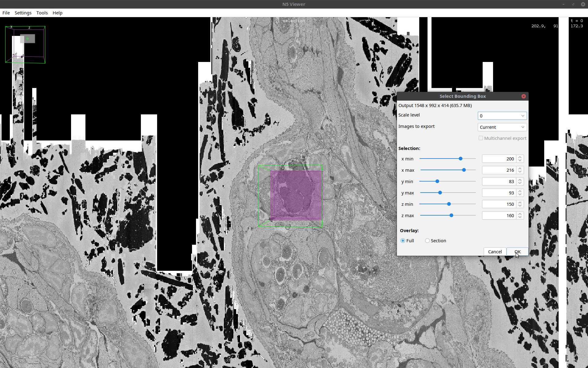Click the z max slider handle
Image resolution: width=588 pixels, height=368 pixels.
451,216
